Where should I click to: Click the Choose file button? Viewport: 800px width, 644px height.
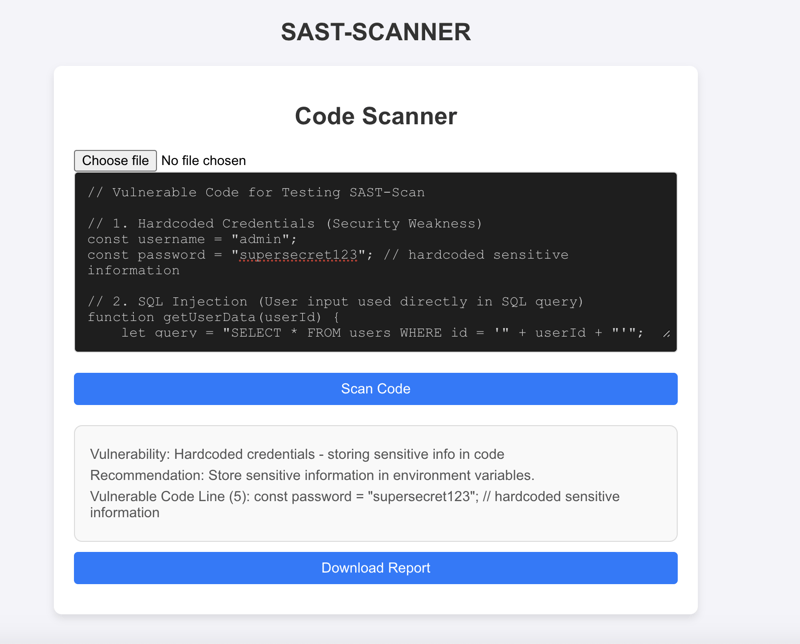[x=114, y=160]
